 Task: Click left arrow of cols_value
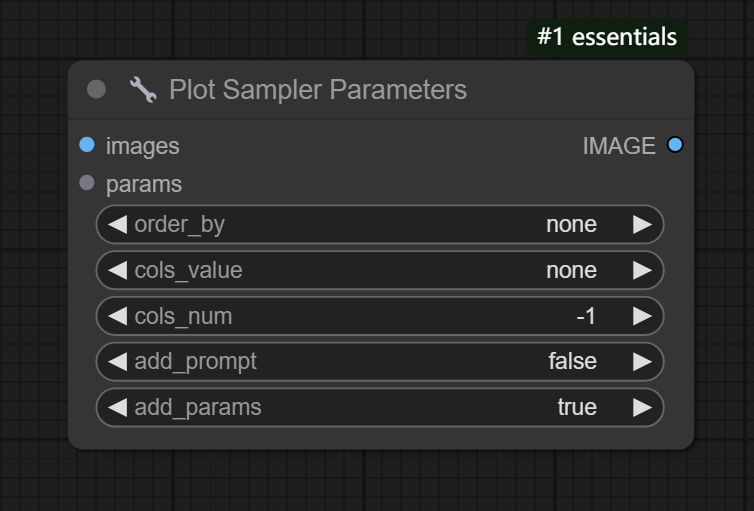[x=118, y=270]
